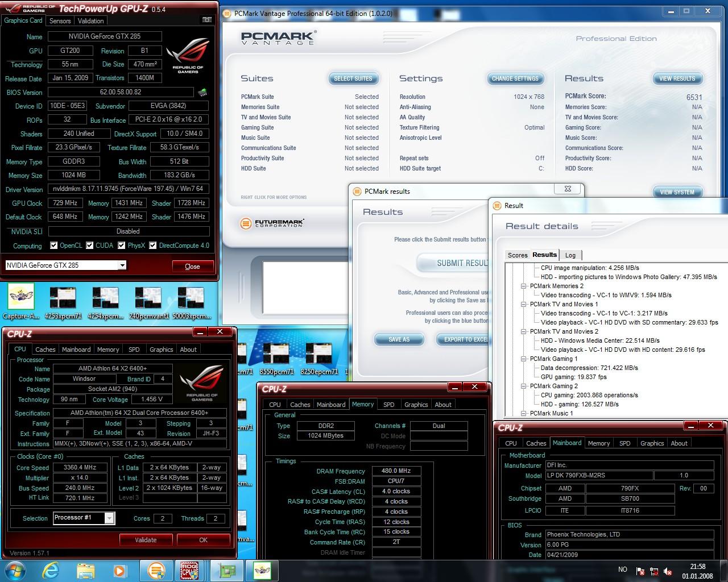
Task: Click the Futuremark Corporation logo
Action: (x=272, y=223)
